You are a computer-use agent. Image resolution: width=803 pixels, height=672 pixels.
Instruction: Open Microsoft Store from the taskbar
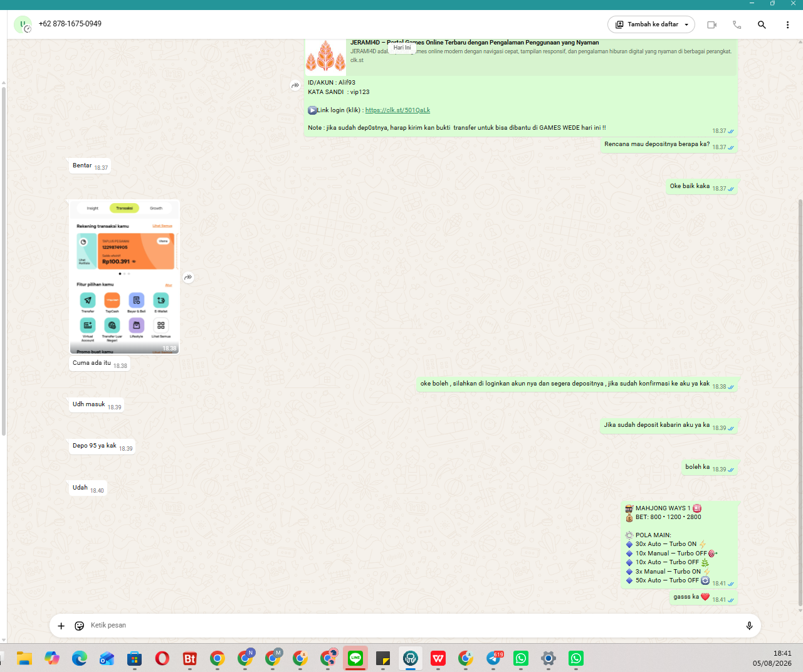click(135, 658)
